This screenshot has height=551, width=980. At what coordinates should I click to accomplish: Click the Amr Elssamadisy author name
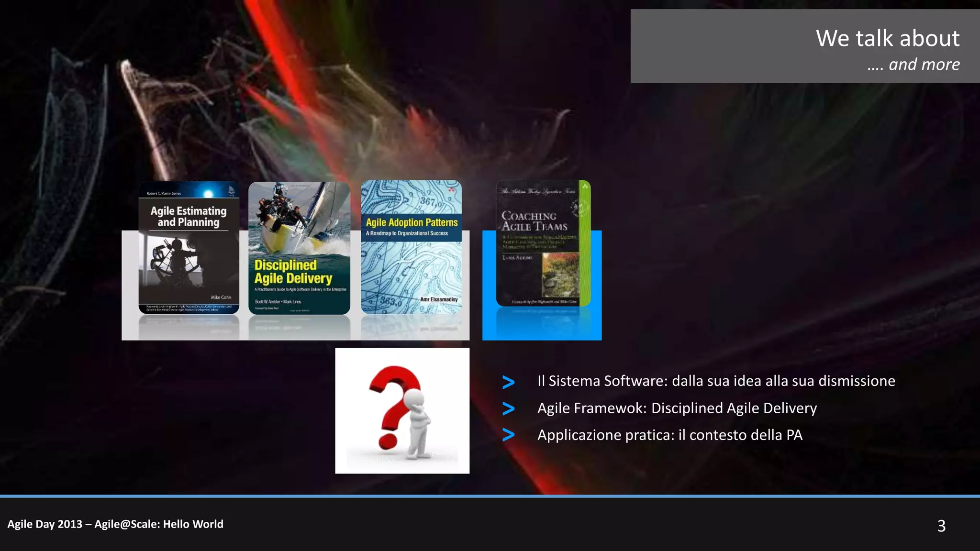[438, 299]
